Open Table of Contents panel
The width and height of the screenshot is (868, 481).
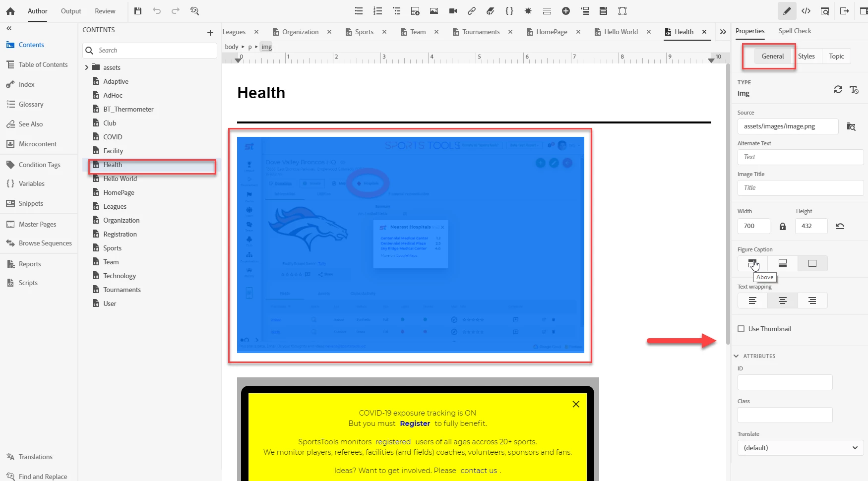(43, 64)
